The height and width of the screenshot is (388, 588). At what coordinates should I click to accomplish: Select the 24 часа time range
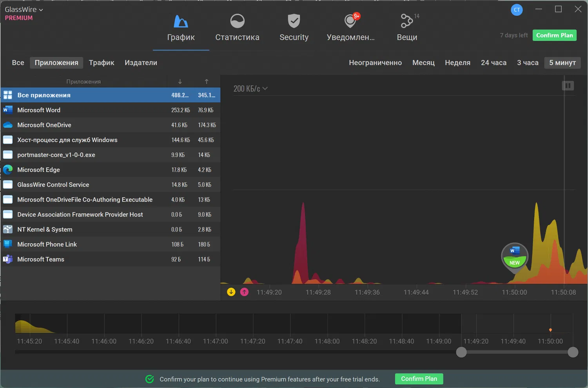point(494,63)
